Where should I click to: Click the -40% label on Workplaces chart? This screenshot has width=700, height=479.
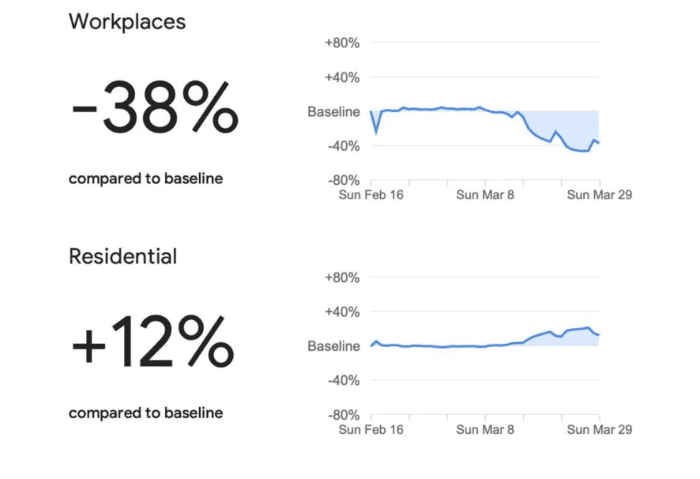click(342, 146)
